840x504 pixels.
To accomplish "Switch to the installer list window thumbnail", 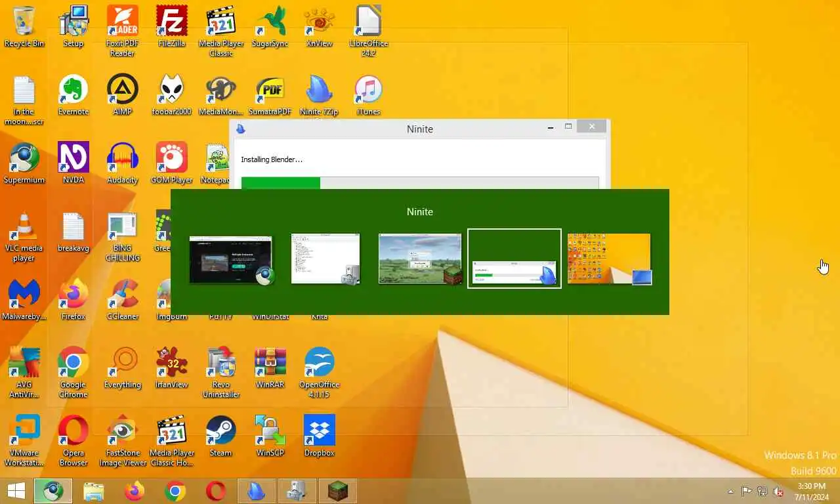I will (x=325, y=259).
